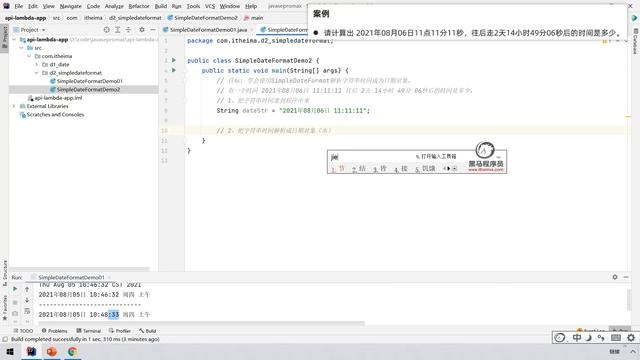
Task: Click Chrome taskbar icon
Action: (72, 351)
